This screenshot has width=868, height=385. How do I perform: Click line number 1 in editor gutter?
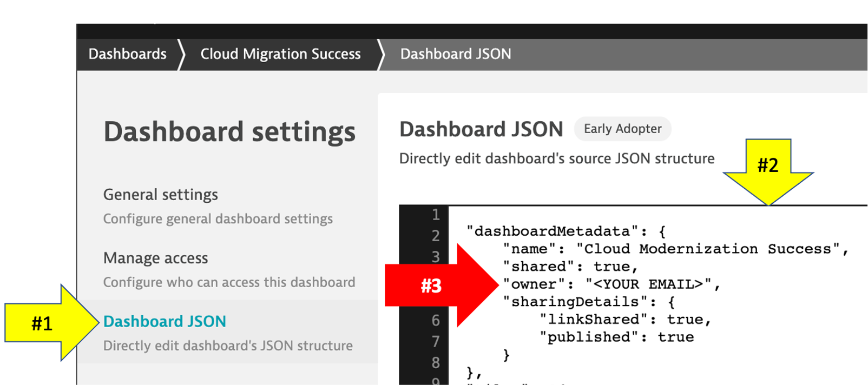(x=436, y=215)
